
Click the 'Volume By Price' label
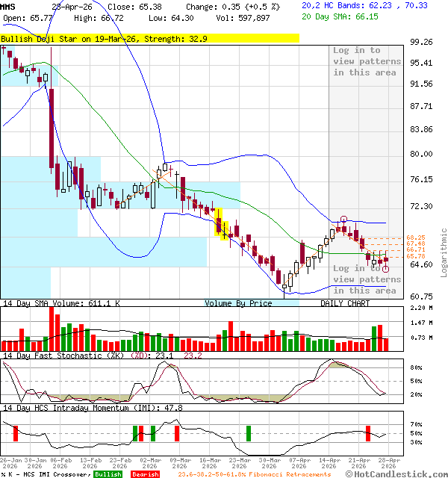(x=239, y=303)
